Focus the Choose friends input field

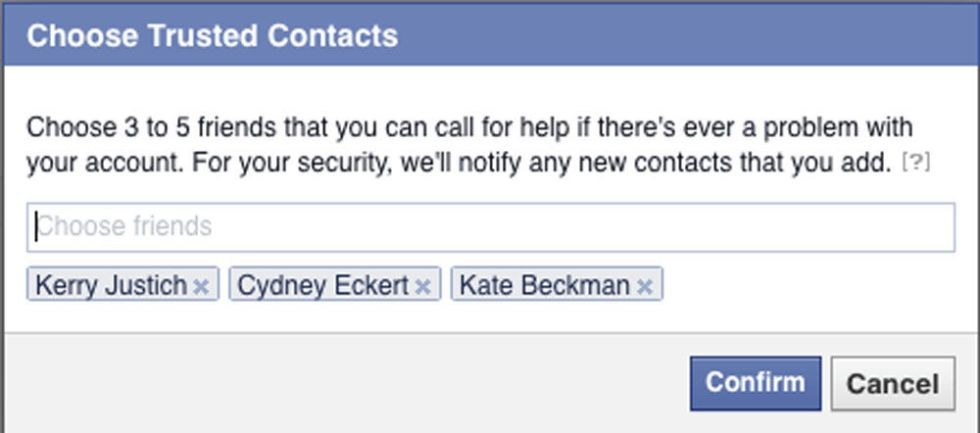click(x=491, y=227)
